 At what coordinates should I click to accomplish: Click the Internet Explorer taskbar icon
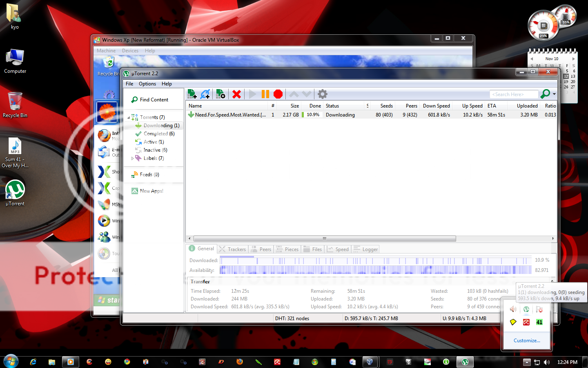[x=33, y=362]
